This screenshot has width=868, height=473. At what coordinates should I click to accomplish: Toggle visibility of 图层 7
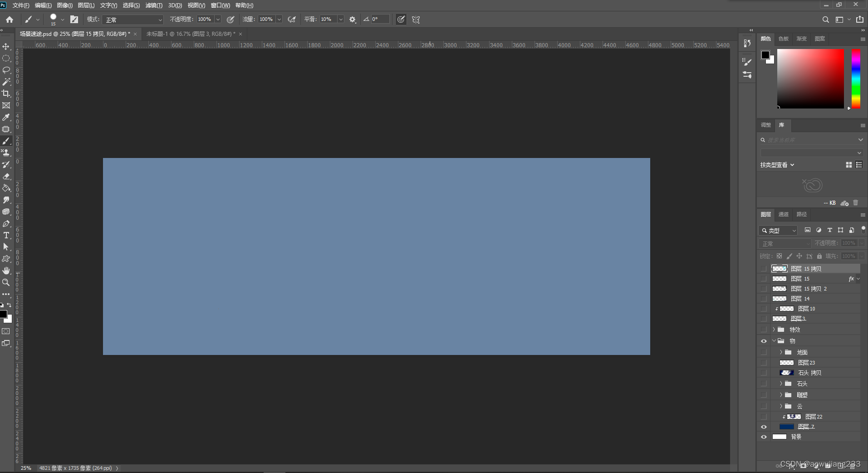pos(764,427)
